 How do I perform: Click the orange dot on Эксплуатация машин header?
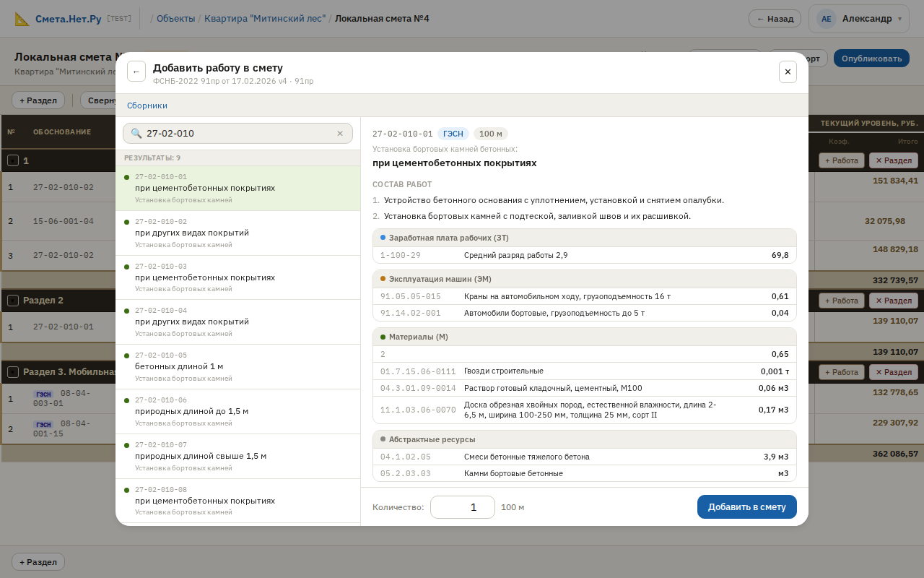coord(382,278)
